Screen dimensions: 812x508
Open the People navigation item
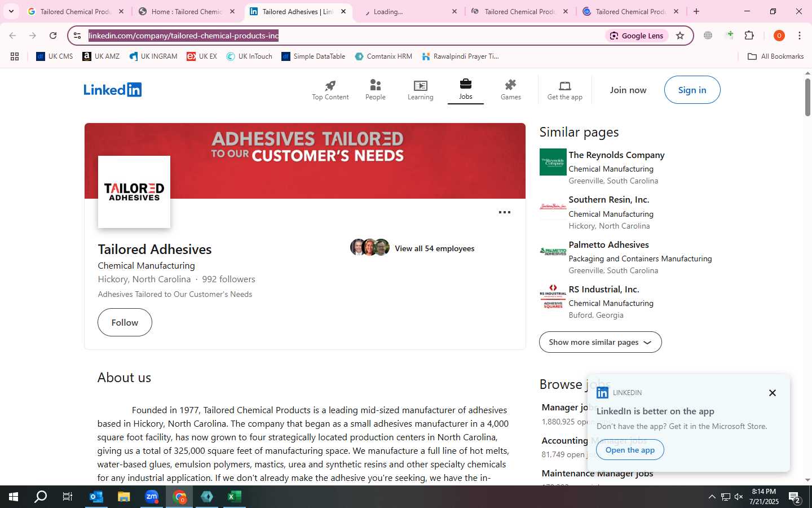[376, 90]
